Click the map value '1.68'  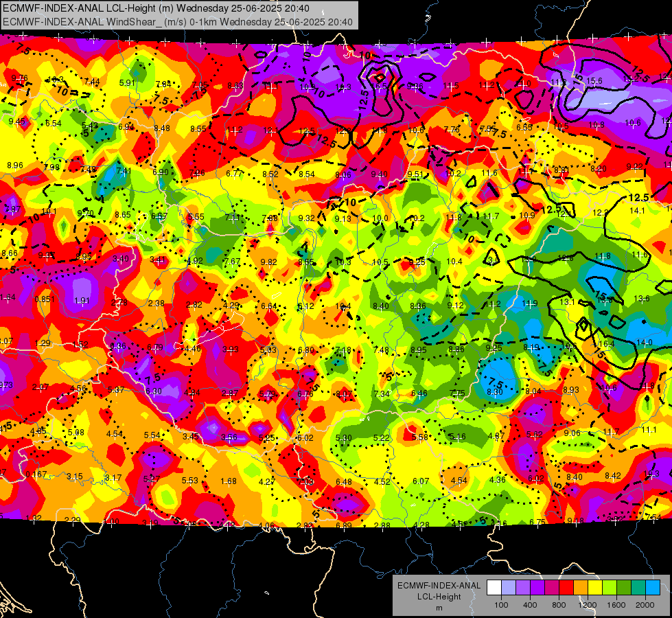point(229,481)
